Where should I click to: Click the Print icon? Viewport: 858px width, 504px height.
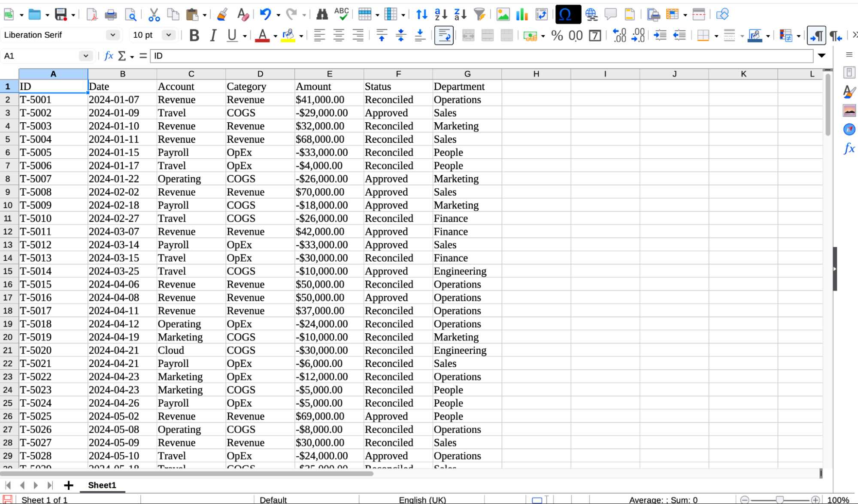(111, 15)
